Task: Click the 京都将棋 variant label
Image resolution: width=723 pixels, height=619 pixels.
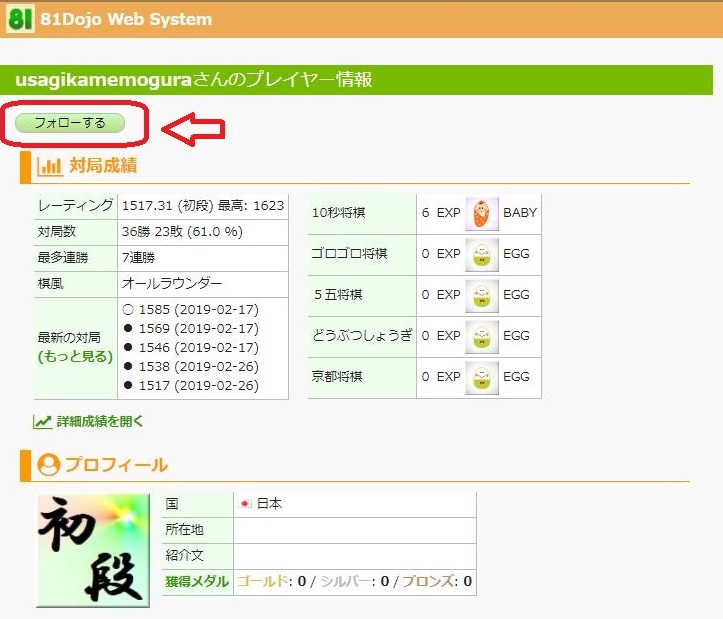Action: [337, 376]
